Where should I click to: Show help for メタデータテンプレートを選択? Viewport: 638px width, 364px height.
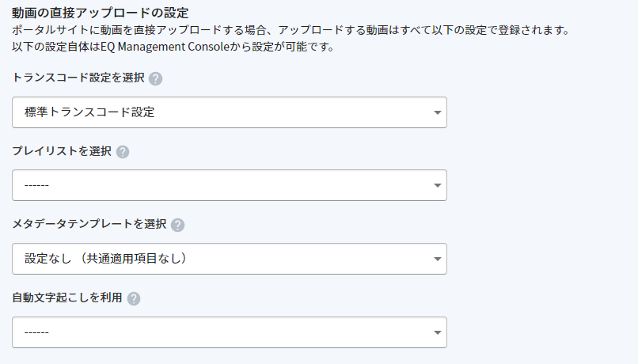(x=177, y=225)
